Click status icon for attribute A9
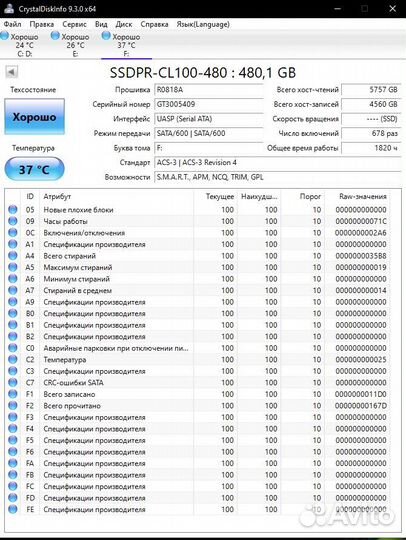The image size is (406, 540). point(13,302)
